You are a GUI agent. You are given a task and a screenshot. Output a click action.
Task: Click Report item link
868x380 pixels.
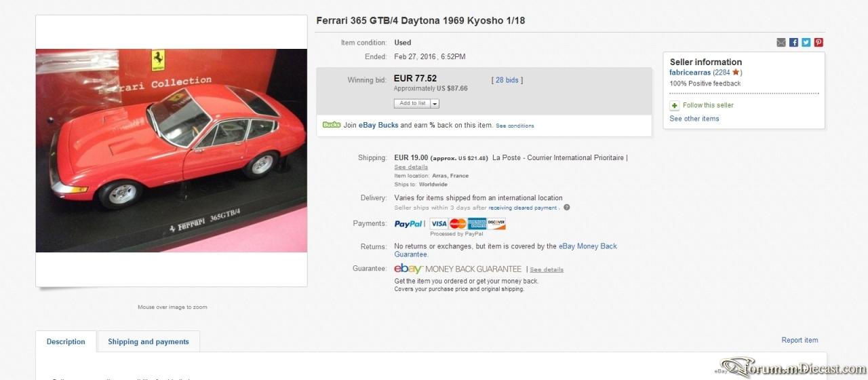(800, 340)
